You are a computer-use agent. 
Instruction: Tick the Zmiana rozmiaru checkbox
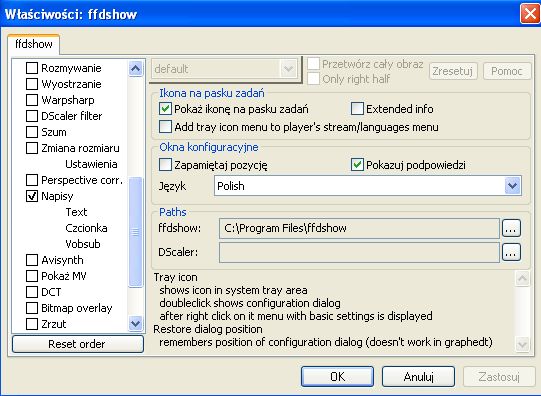coord(32,148)
